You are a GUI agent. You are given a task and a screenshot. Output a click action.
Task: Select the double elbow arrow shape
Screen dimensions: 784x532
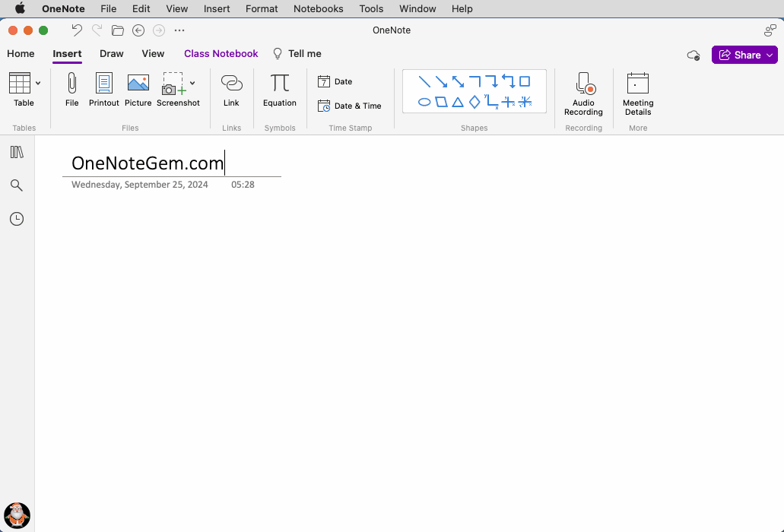click(x=508, y=81)
